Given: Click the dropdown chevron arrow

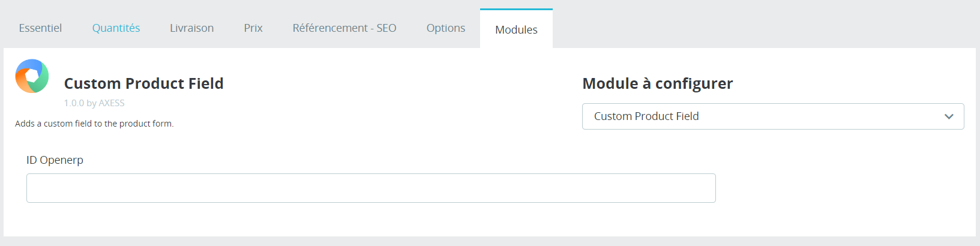Looking at the screenshot, I should (x=948, y=116).
